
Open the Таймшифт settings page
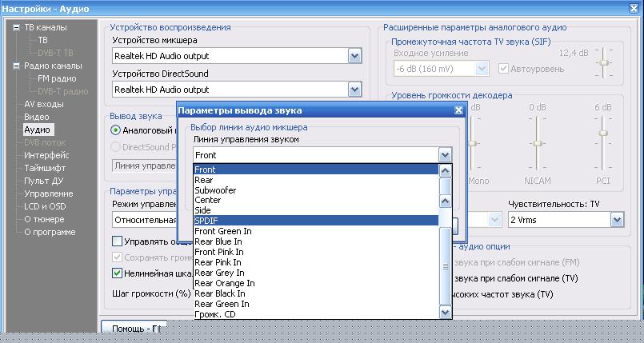(x=46, y=168)
